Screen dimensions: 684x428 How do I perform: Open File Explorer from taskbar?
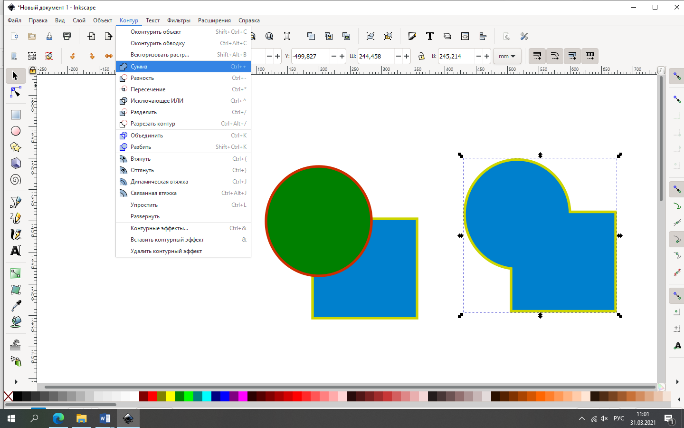82,418
